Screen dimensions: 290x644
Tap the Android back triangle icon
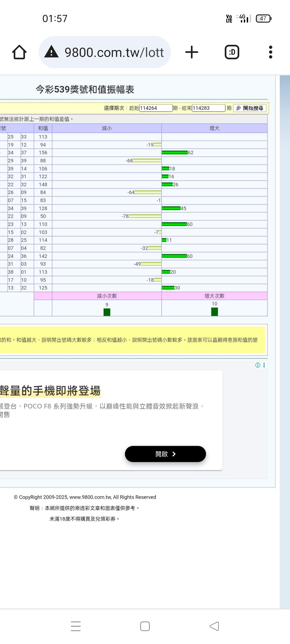[214, 626]
